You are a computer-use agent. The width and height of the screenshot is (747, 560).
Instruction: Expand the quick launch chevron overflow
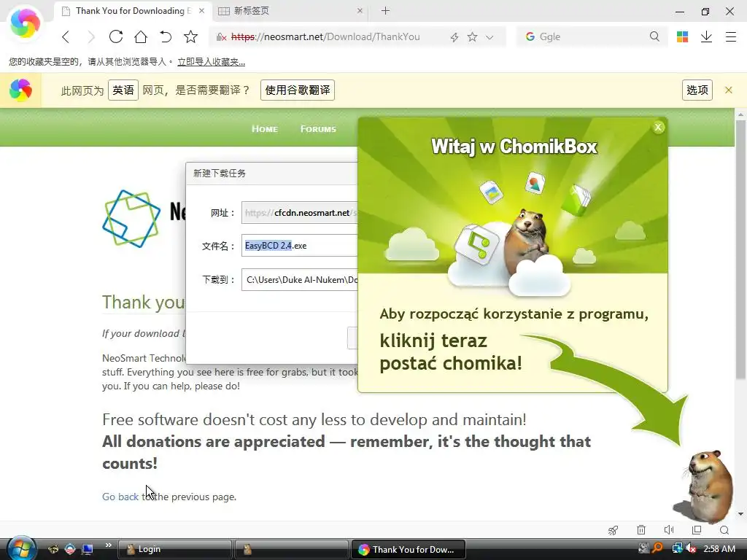(109, 545)
